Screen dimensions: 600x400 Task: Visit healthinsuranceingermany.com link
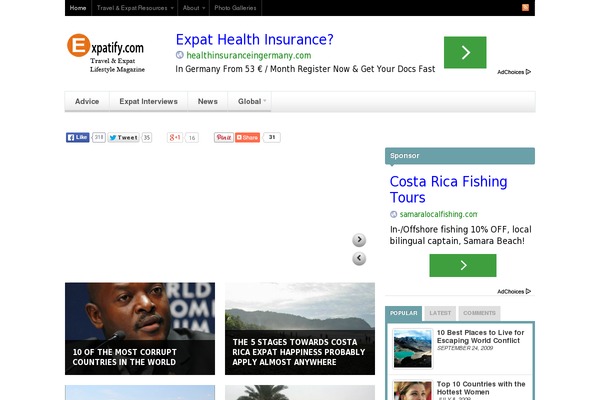tap(249, 56)
